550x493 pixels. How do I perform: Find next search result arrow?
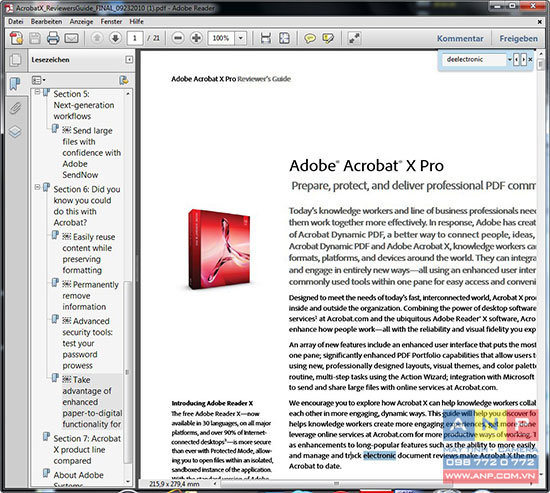coord(523,60)
